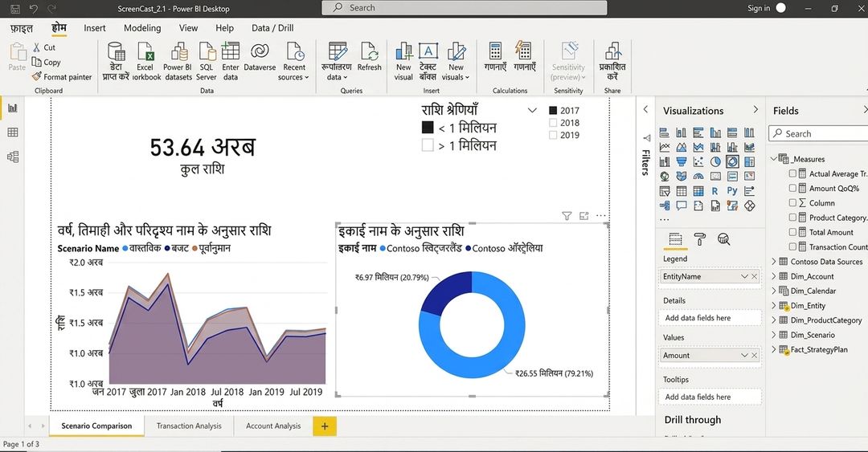Open Focus mode on the donut visual

[x=584, y=216]
